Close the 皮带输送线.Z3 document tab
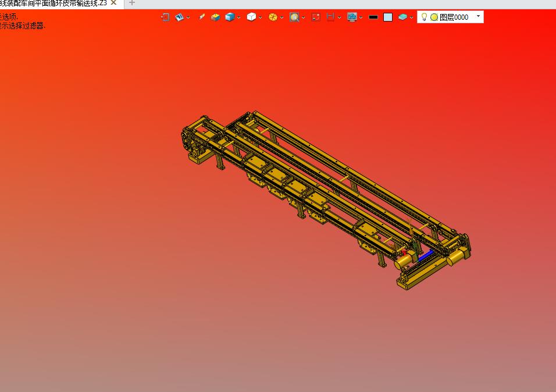556x392 pixels. click(114, 3)
